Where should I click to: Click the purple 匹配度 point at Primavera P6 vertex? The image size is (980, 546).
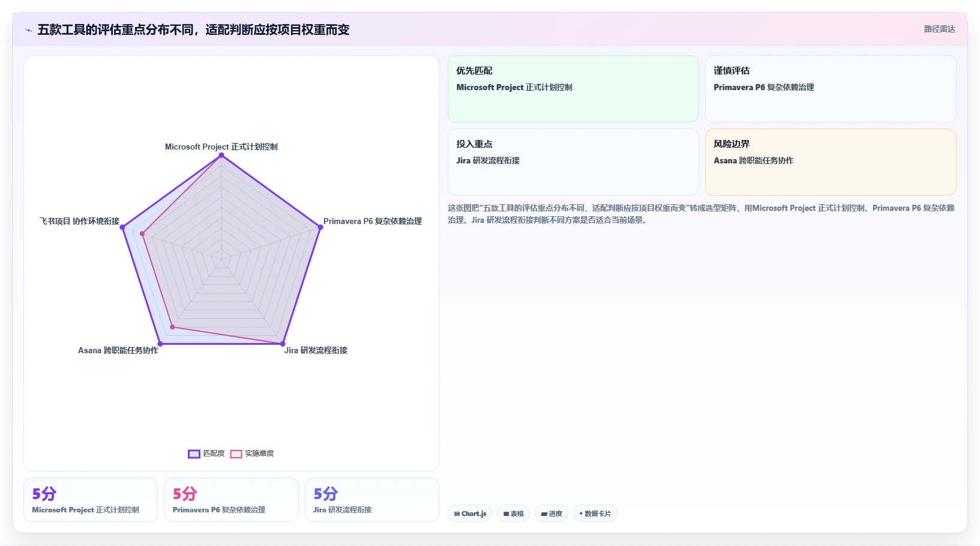pyautogui.click(x=320, y=227)
